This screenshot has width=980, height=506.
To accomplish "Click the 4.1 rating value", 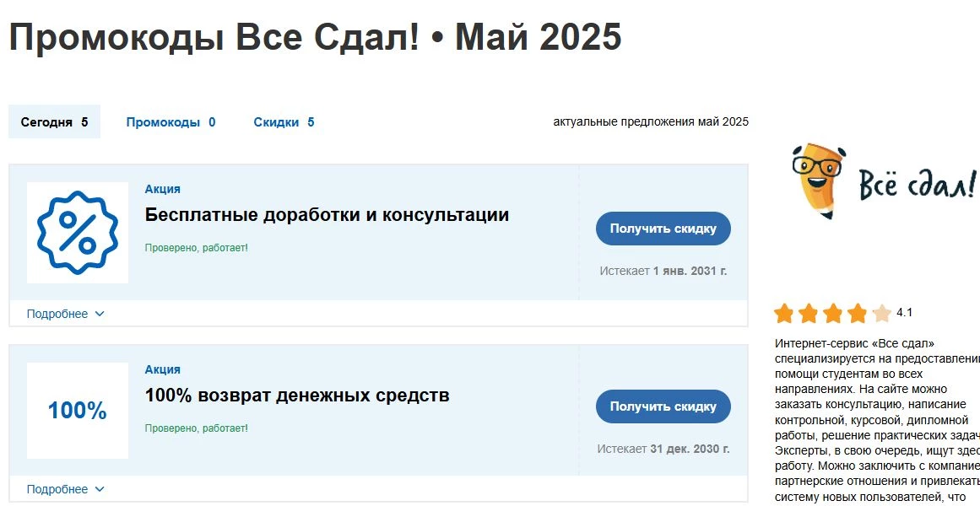I will (x=905, y=313).
